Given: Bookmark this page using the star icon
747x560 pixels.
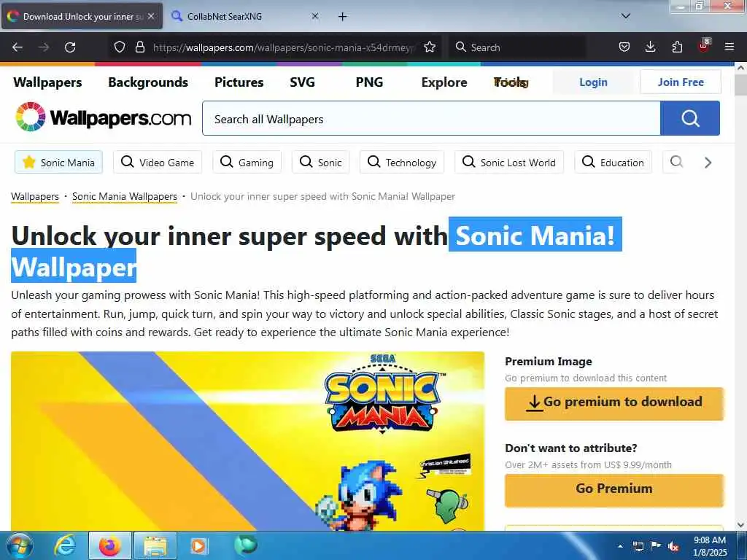Looking at the screenshot, I should 430,47.
